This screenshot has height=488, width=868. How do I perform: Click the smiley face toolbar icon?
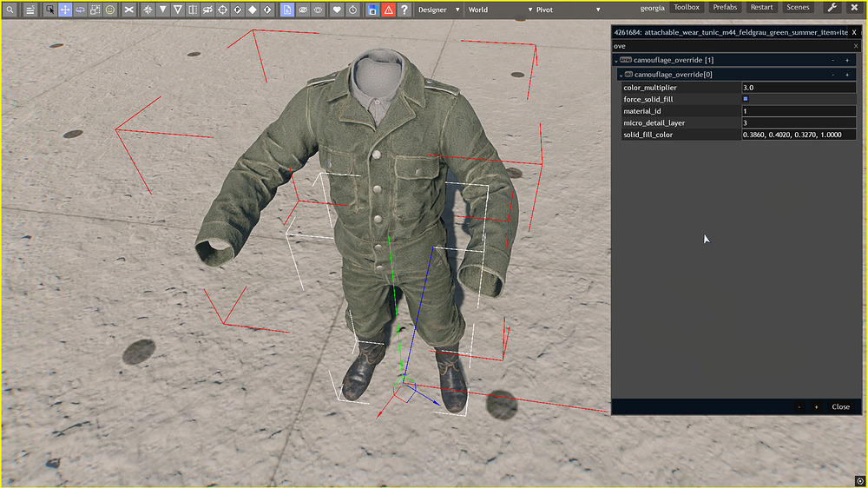coord(110,10)
